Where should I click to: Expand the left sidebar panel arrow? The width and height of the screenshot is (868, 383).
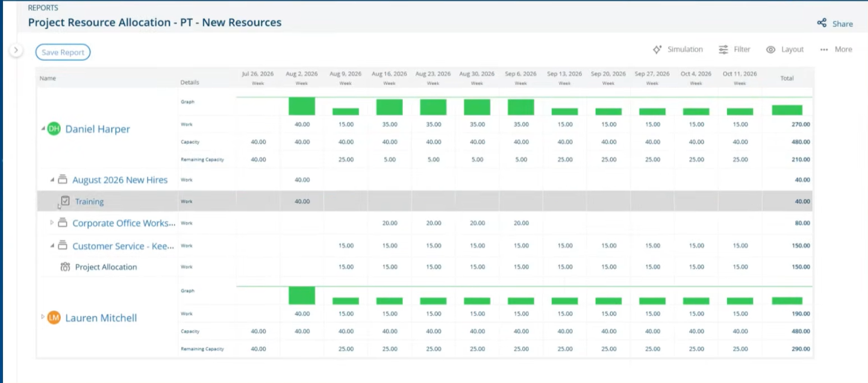tap(16, 51)
